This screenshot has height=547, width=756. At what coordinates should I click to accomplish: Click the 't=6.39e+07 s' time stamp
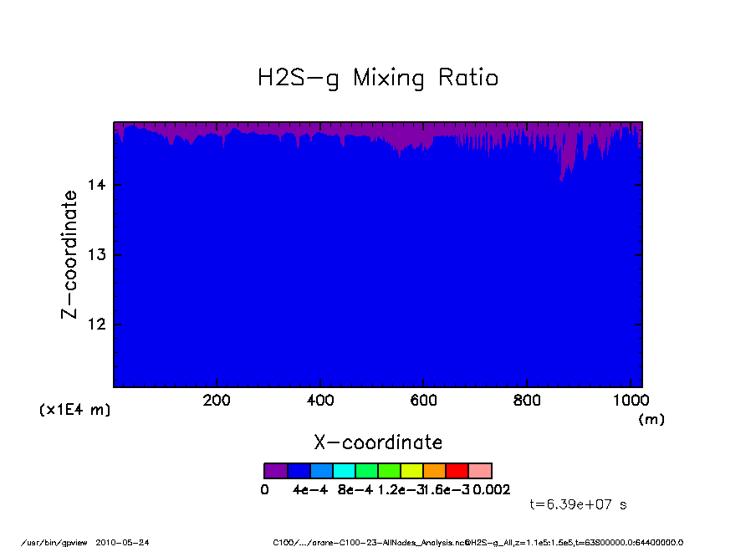pos(578,505)
